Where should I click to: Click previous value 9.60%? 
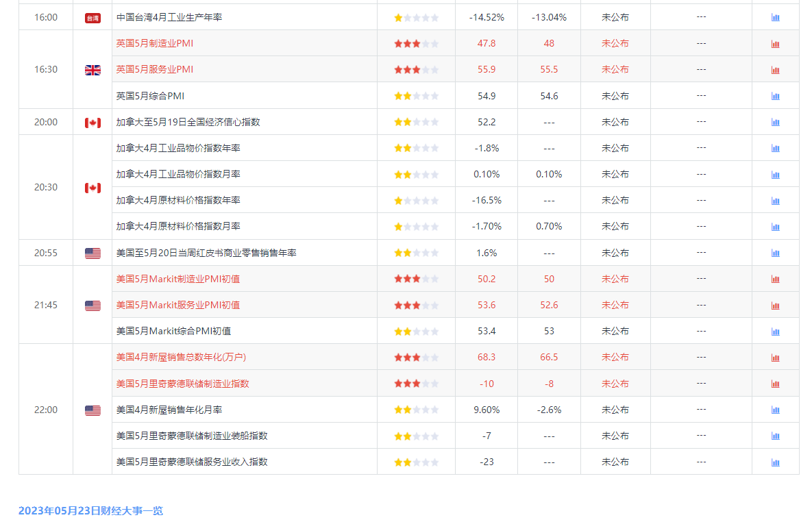[487, 410]
